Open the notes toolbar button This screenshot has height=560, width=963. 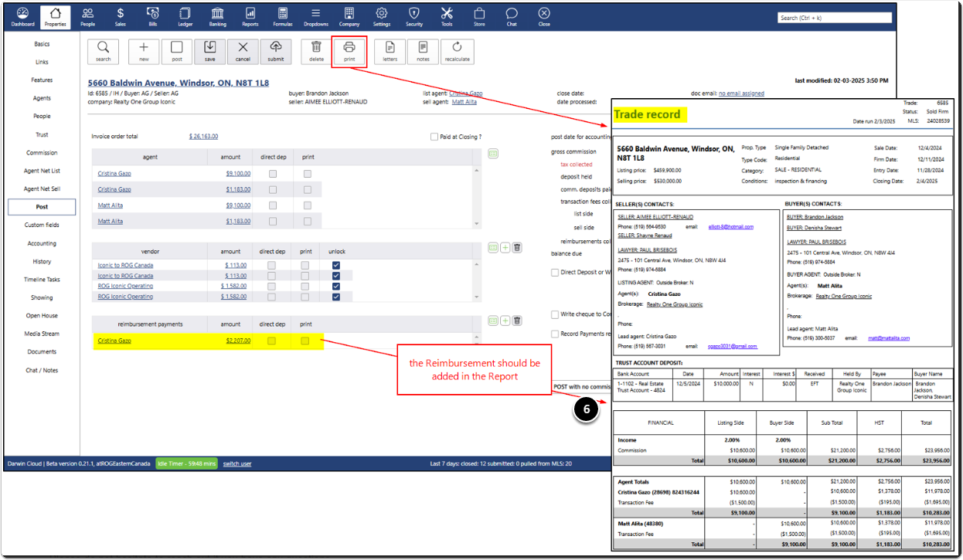423,51
